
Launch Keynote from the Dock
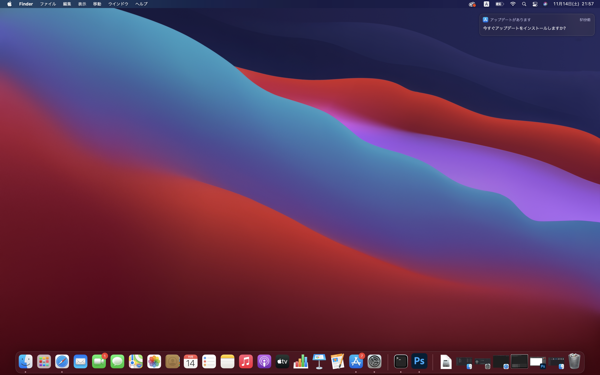click(319, 361)
